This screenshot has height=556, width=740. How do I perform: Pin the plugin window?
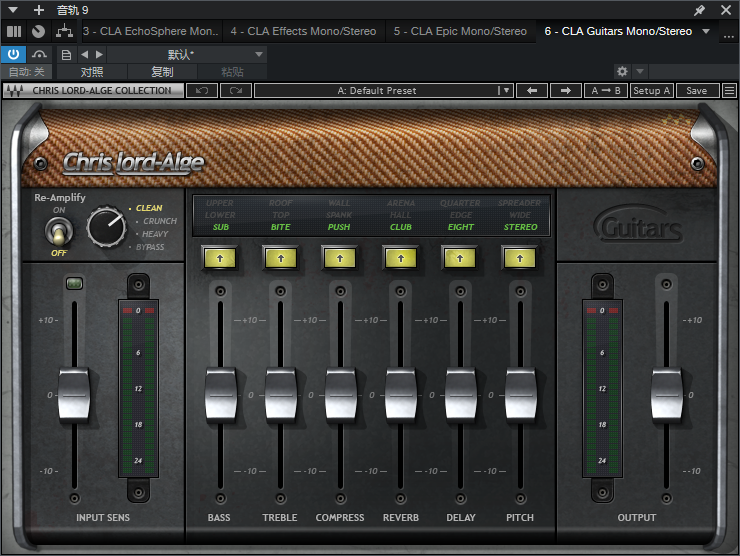click(699, 10)
